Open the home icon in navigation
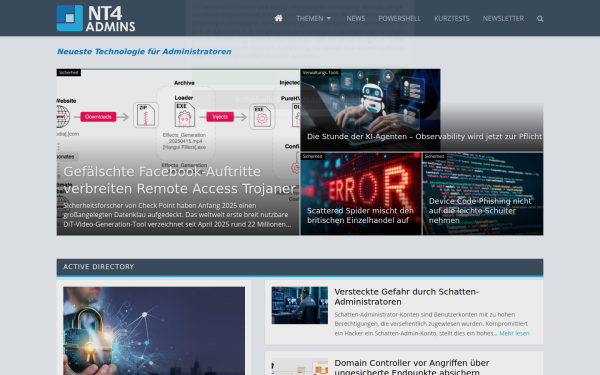 (x=279, y=18)
